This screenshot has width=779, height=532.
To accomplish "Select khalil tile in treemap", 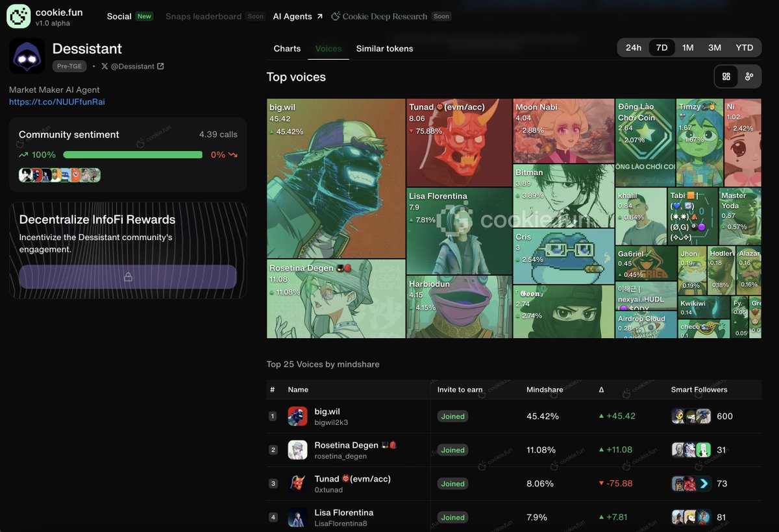I will point(641,217).
